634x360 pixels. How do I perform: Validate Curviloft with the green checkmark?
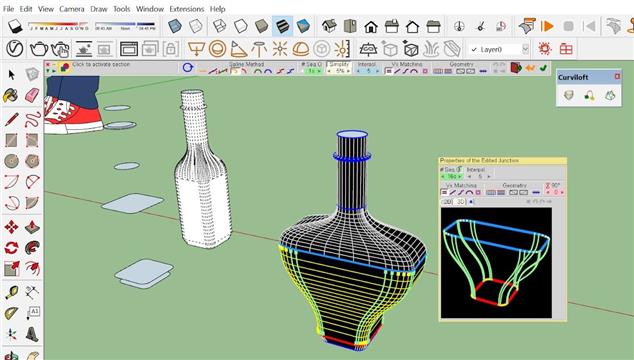point(543,68)
